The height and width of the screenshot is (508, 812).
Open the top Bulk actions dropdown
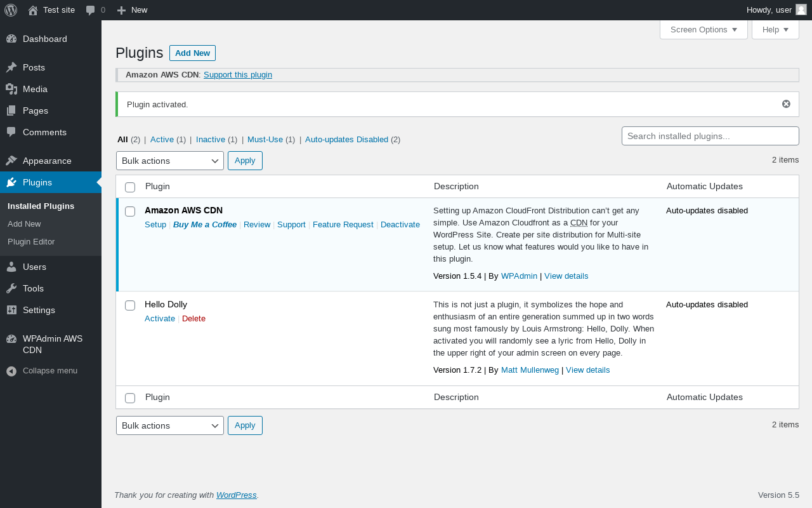pos(169,161)
